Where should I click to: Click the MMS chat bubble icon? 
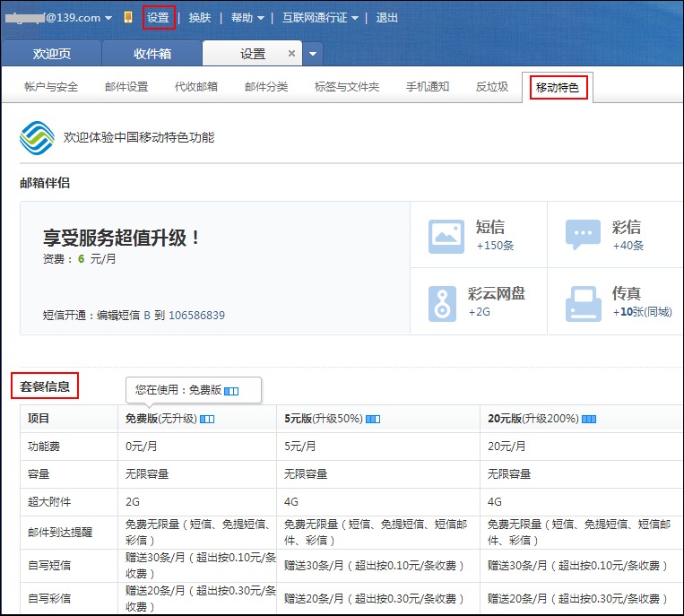(583, 234)
